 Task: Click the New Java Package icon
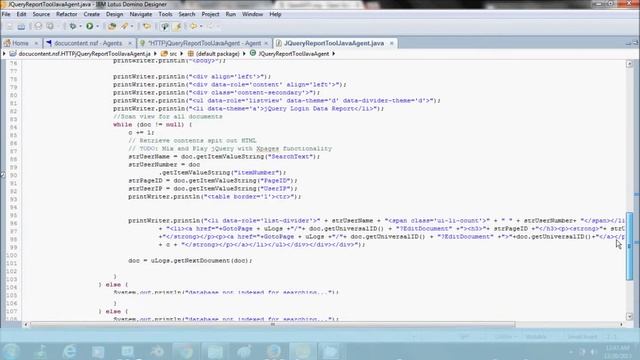[111, 27]
